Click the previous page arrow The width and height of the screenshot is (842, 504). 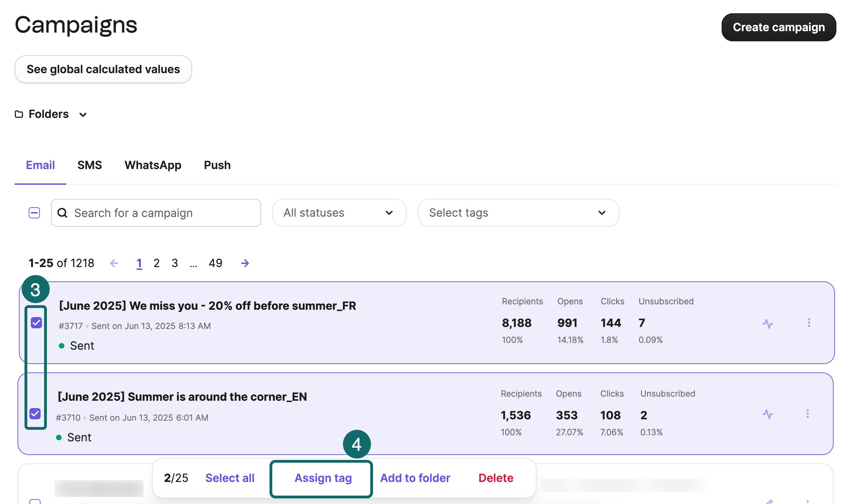tap(114, 263)
